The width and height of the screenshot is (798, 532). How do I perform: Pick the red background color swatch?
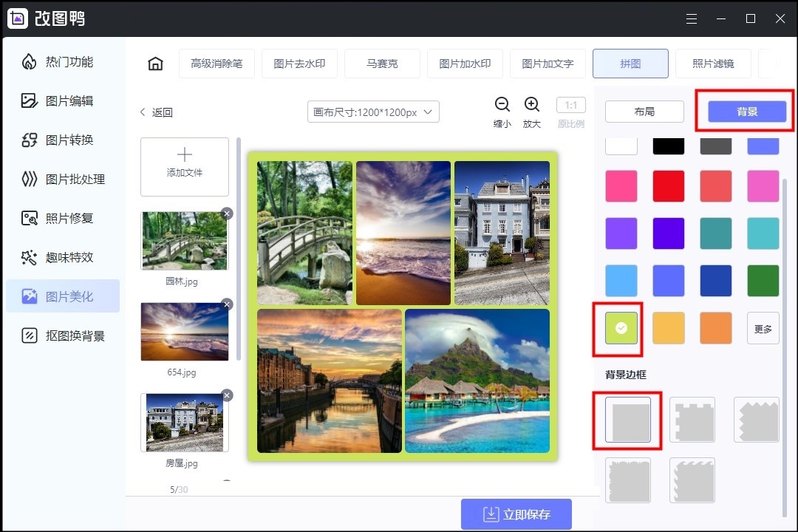[668, 185]
